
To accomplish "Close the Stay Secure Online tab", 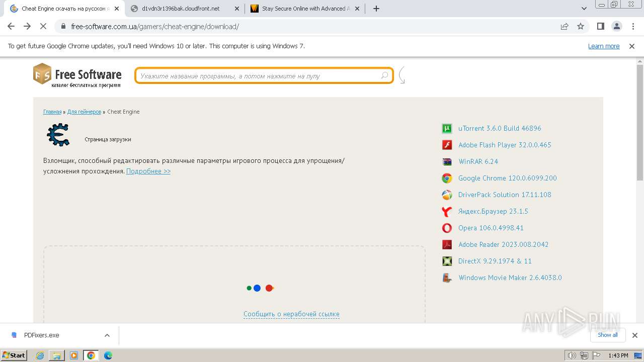I will coord(357,9).
